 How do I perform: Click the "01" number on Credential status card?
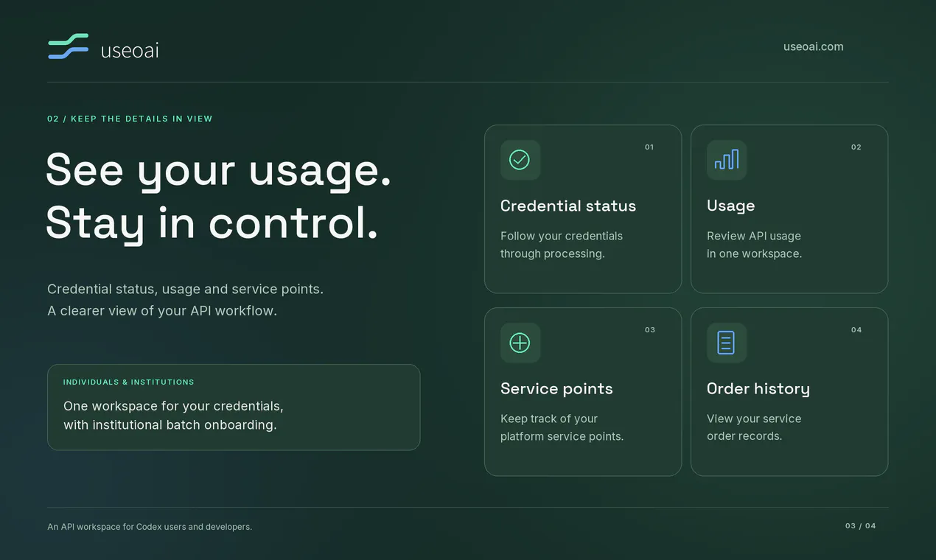coord(649,147)
